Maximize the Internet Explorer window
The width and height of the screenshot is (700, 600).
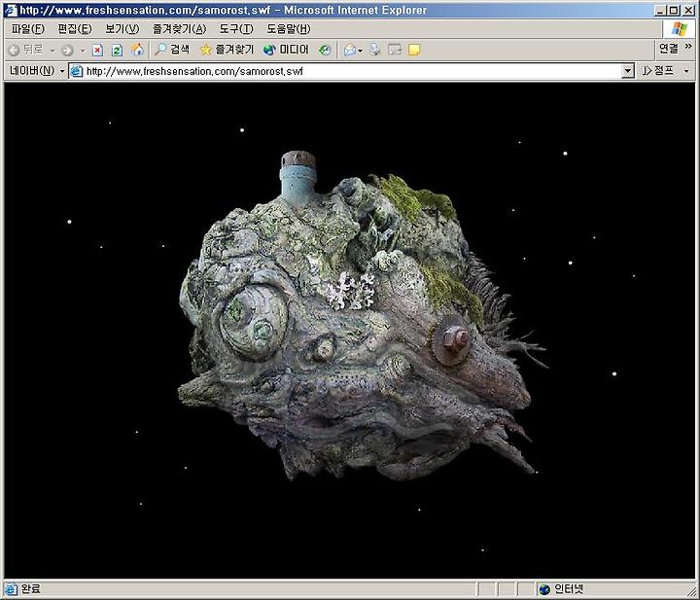(674, 10)
